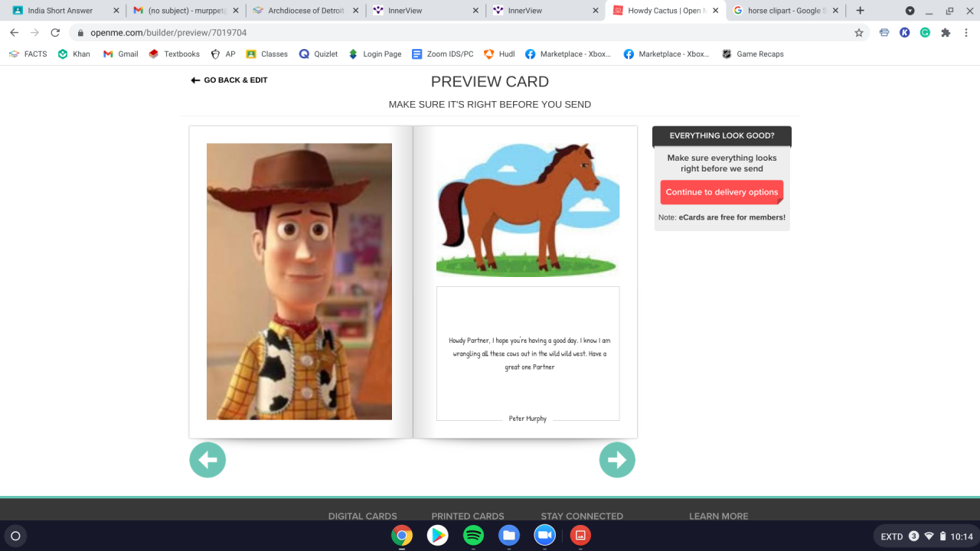The image size is (980, 551).
Task: Click the Howdy Partner message text
Action: point(530,354)
